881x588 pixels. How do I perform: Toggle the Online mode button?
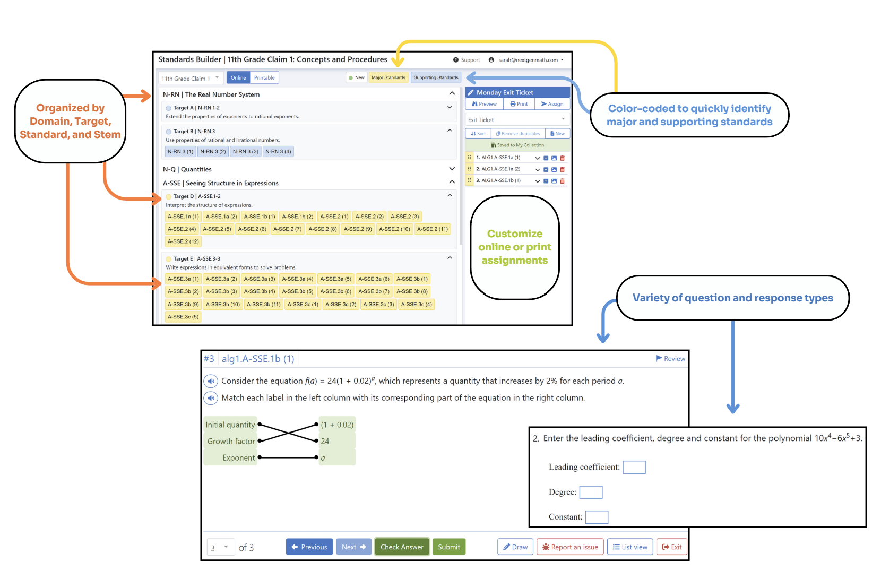[238, 78]
